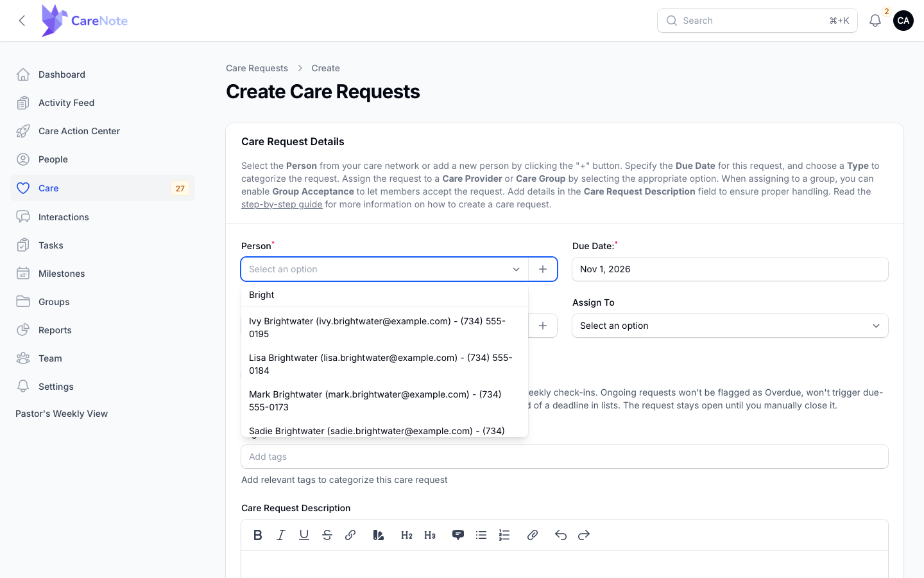The height and width of the screenshot is (578, 924).
Task: Apply Heading 2 style
Action: pos(407,535)
